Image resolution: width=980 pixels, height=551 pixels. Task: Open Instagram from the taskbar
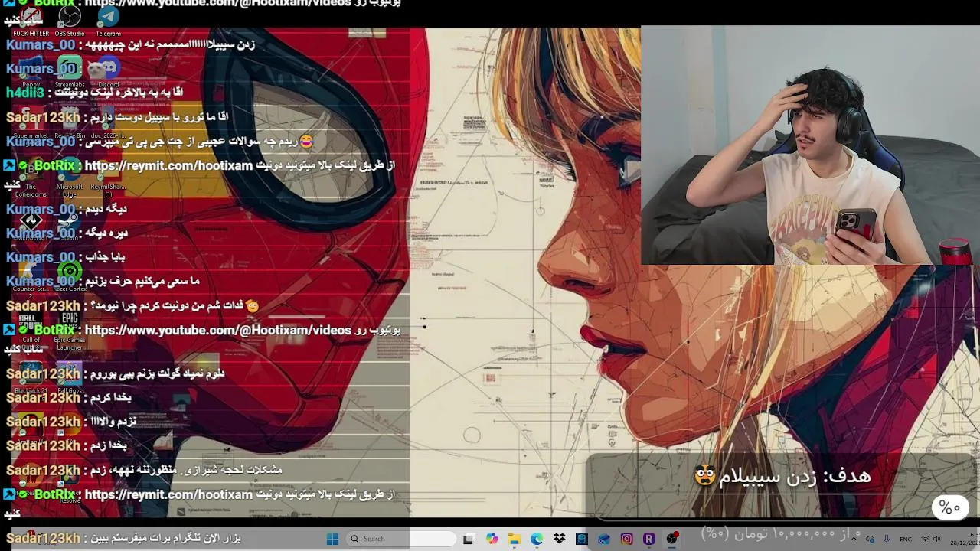[627, 539]
